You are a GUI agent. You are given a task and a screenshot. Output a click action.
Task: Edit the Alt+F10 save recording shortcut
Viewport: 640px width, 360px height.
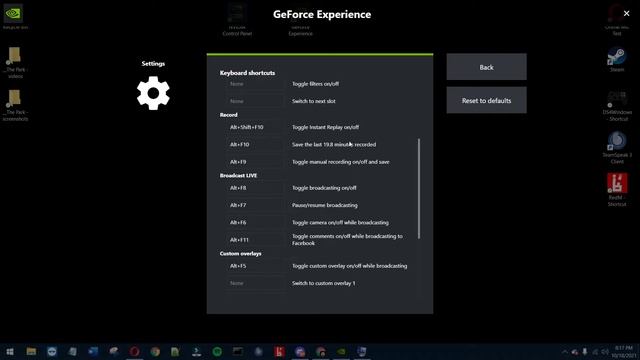pyautogui.click(x=254, y=144)
